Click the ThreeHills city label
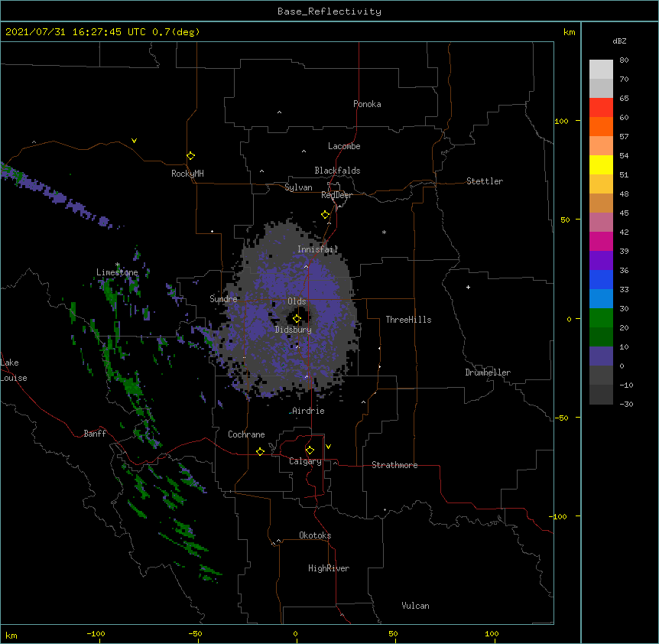659x644 pixels. [x=408, y=320]
